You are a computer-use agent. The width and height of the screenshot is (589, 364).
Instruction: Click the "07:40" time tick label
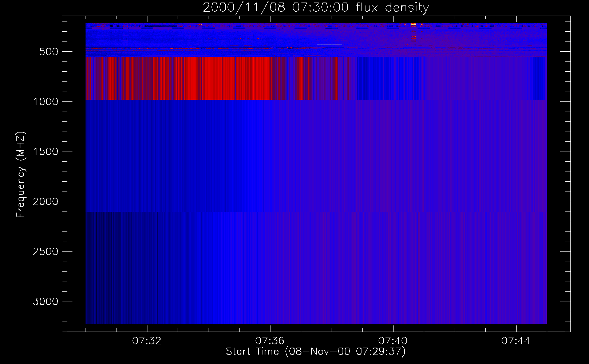click(393, 341)
